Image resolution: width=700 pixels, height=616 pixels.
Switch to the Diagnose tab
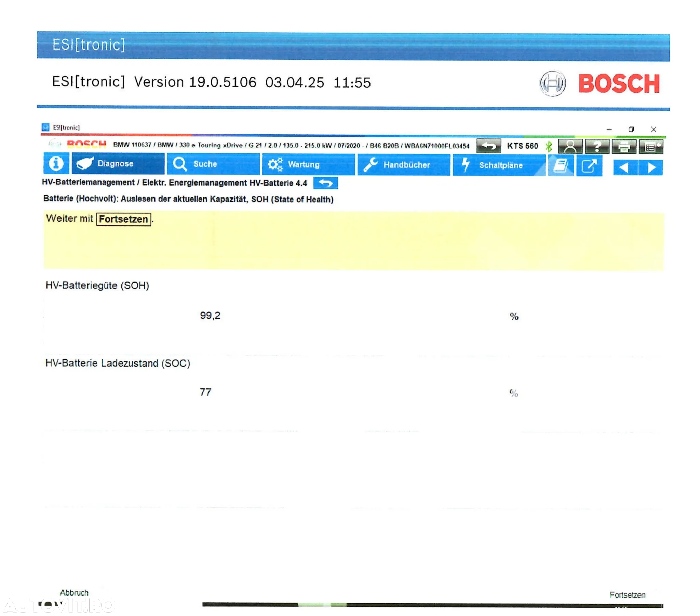coord(118,163)
